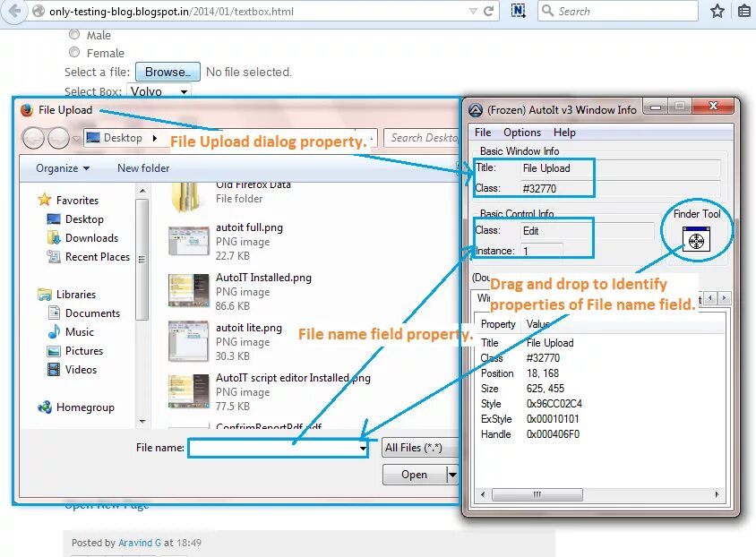Click the Search Desktop field
Screen dimensions: 756x557
422,138
